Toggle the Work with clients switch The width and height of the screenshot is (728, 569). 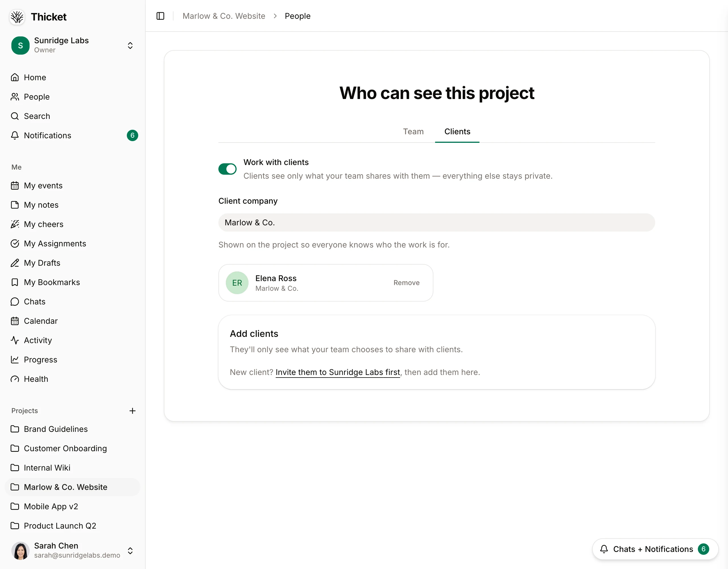tap(227, 169)
